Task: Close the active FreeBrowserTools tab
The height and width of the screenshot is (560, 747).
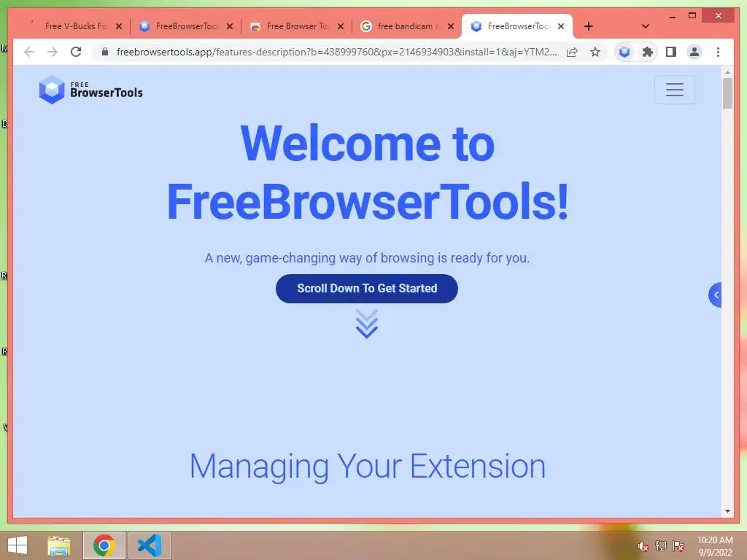Action: (561, 26)
